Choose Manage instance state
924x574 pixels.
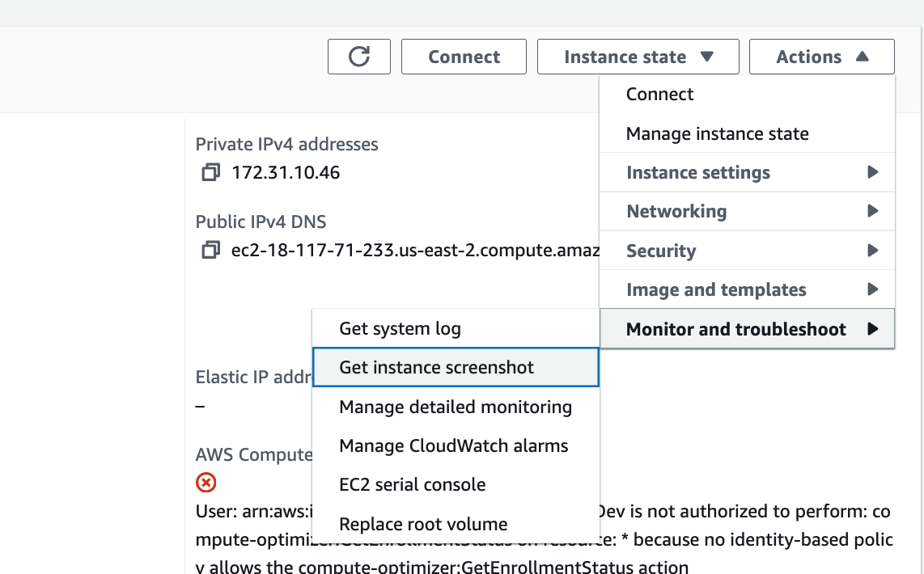[717, 133]
